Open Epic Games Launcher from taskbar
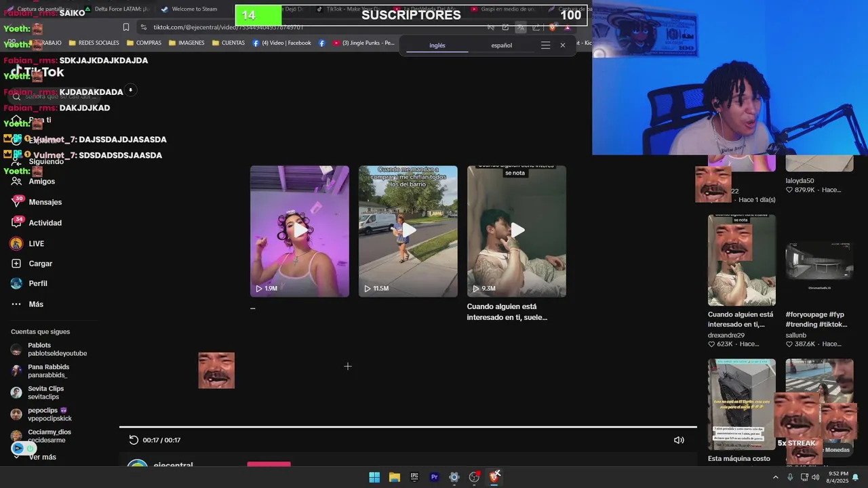 coord(414,477)
